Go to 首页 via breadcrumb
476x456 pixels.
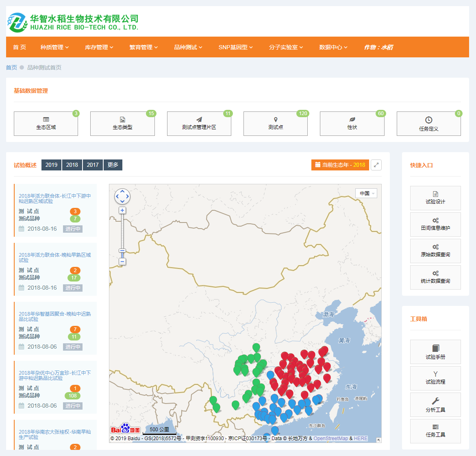[x=11, y=68]
